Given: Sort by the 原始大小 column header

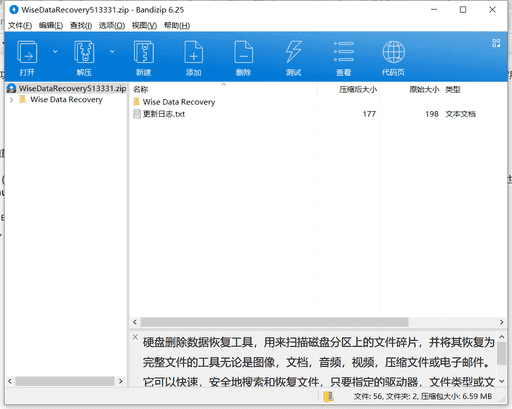Looking at the screenshot, I should click(x=411, y=89).
